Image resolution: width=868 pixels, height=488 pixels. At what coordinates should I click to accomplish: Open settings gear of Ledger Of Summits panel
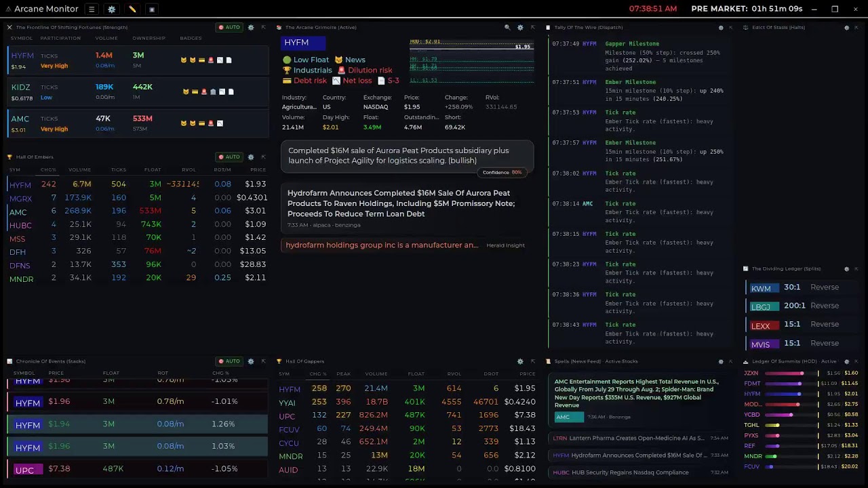point(846,361)
